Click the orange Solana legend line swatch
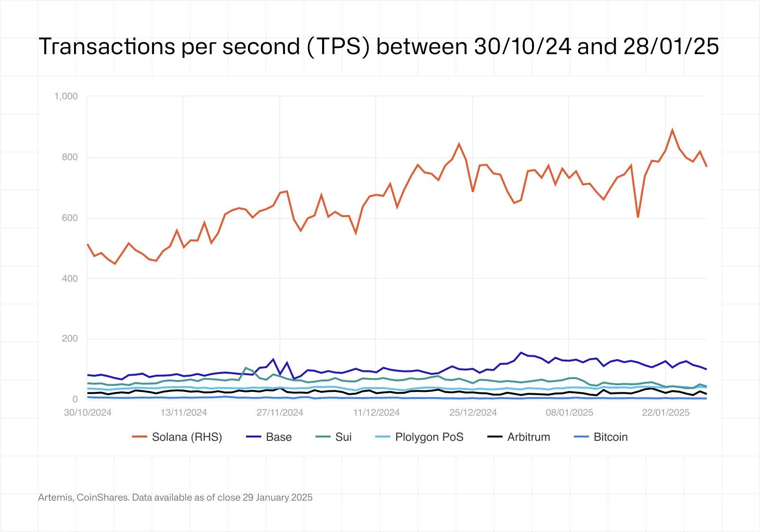 coord(140,437)
